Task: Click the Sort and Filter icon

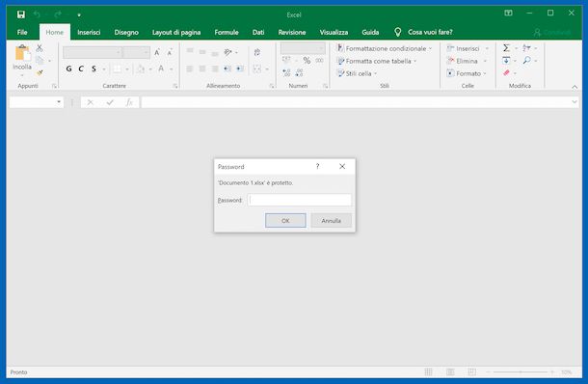Action: (526, 47)
